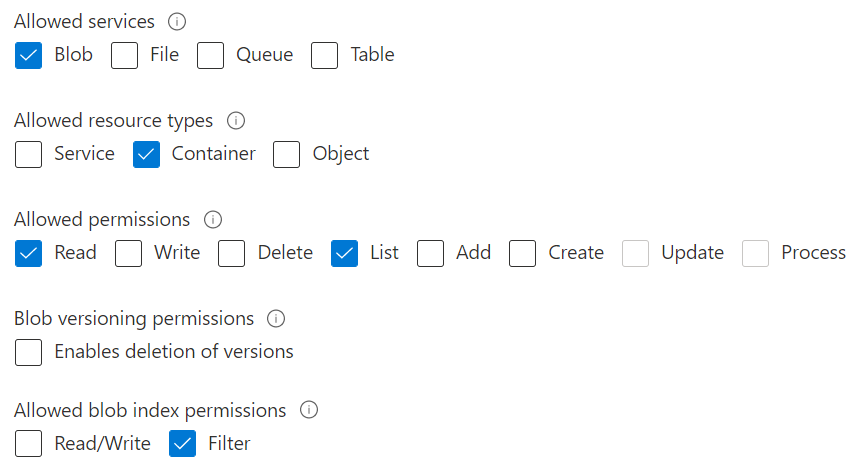854x466 pixels.
Task: Click info icon beside Allowed resource types
Action: pyautogui.click(x=236, y=121)
